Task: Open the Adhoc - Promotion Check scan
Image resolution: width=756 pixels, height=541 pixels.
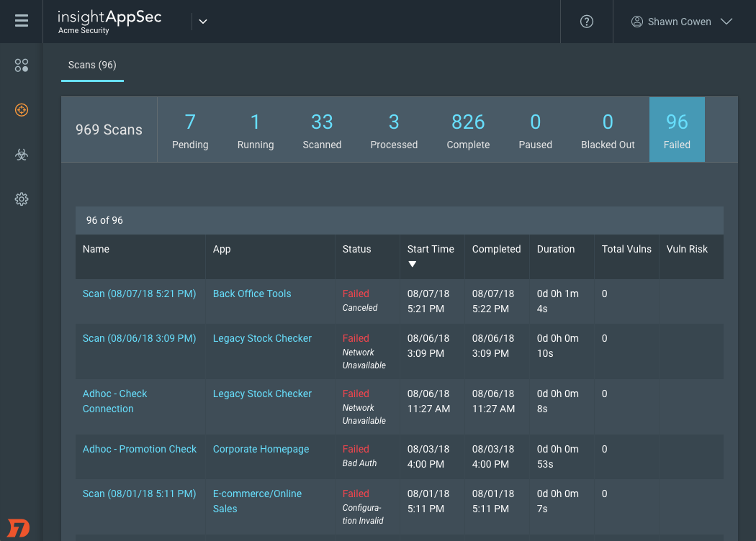Action: coord(140,449)
